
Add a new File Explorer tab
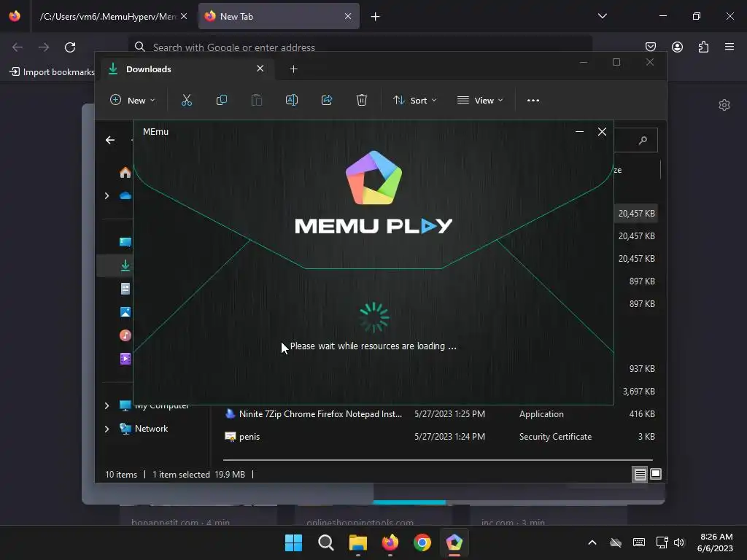293,69
